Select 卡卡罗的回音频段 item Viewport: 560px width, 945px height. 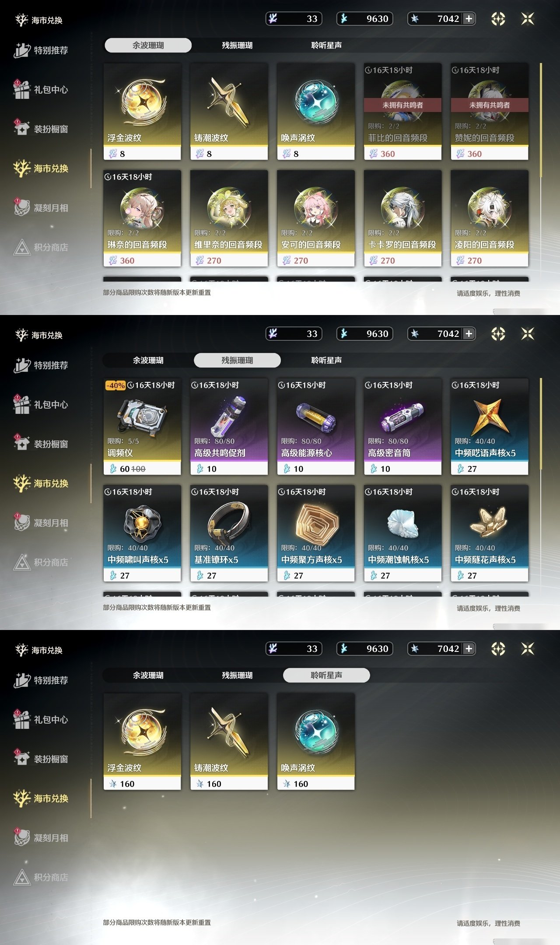pyautogui.click(x=402, y=218)
